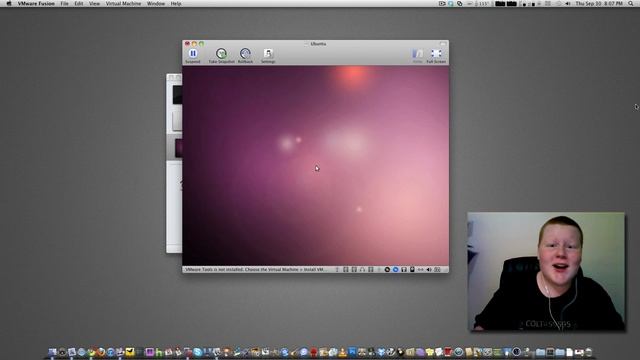
Task: Open Spotlight search in menu bar
Action: pos(631,4)
